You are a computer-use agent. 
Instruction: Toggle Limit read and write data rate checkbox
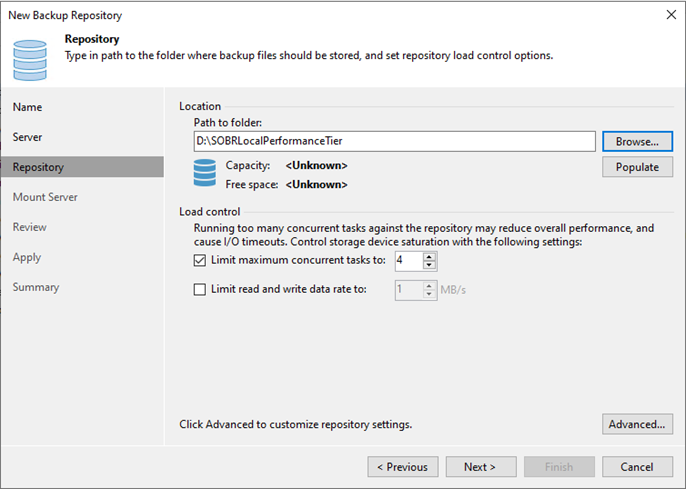(200, 290)
